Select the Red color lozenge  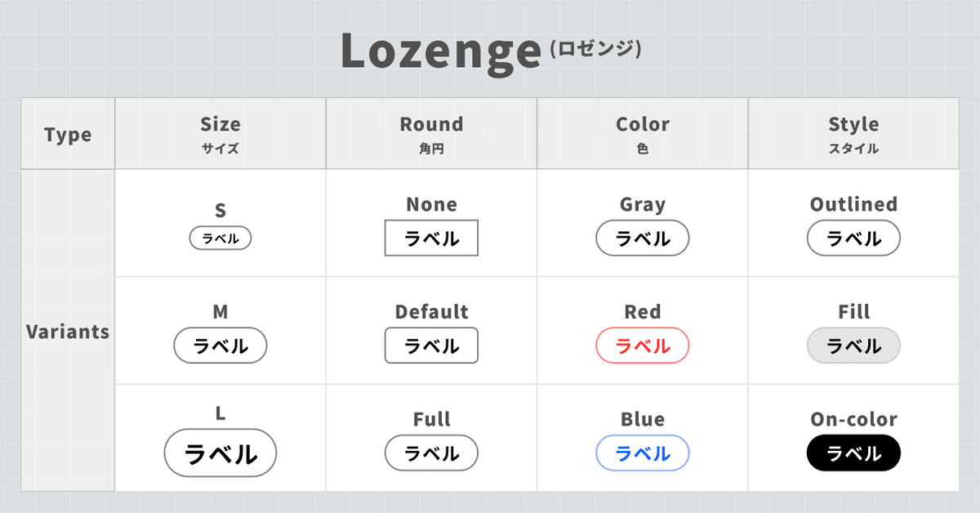[643, 346]
